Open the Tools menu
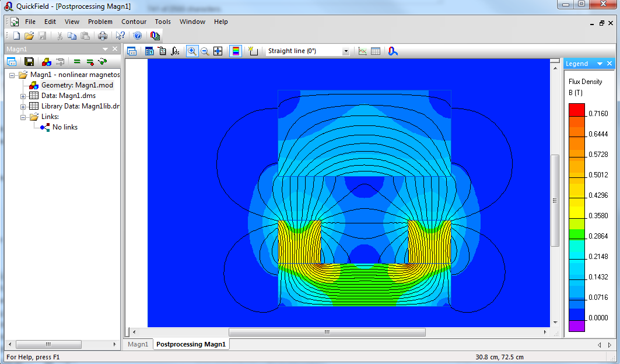620x364 pixels. click(163, 22)
